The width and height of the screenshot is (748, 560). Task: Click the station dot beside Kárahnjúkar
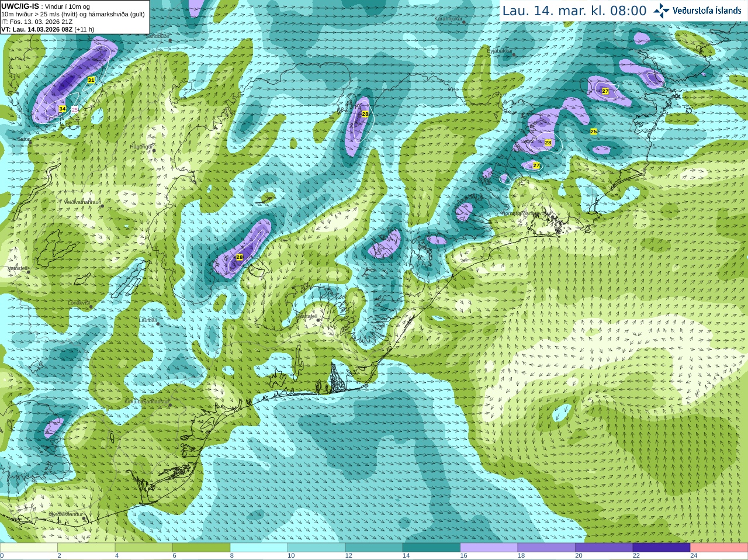[x=465, y=22]
